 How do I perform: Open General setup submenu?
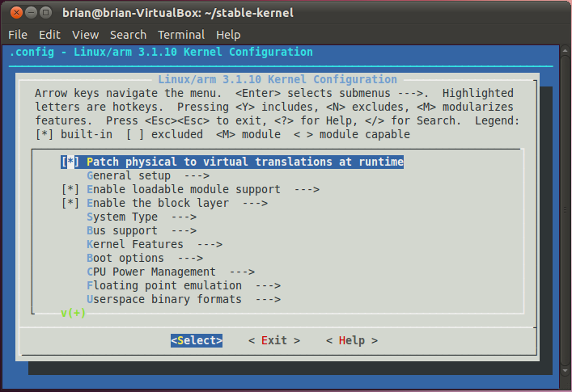[x=148, y=175]
